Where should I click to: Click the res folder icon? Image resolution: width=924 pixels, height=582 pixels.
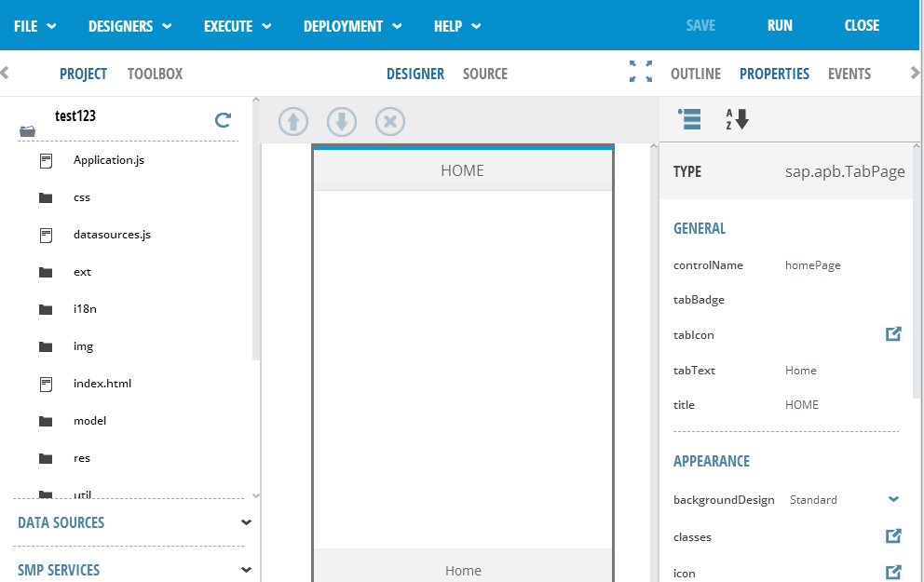46,458
